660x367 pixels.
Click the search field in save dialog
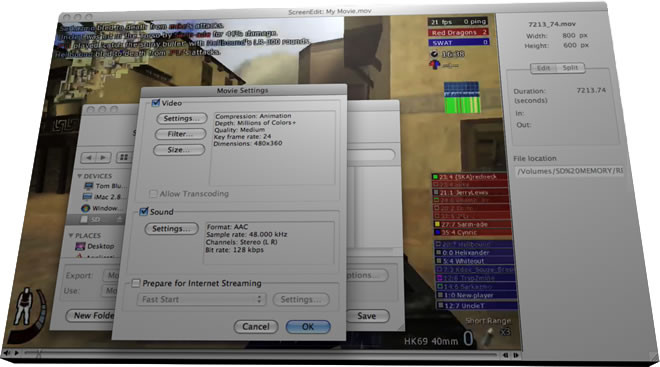point(370,155)
